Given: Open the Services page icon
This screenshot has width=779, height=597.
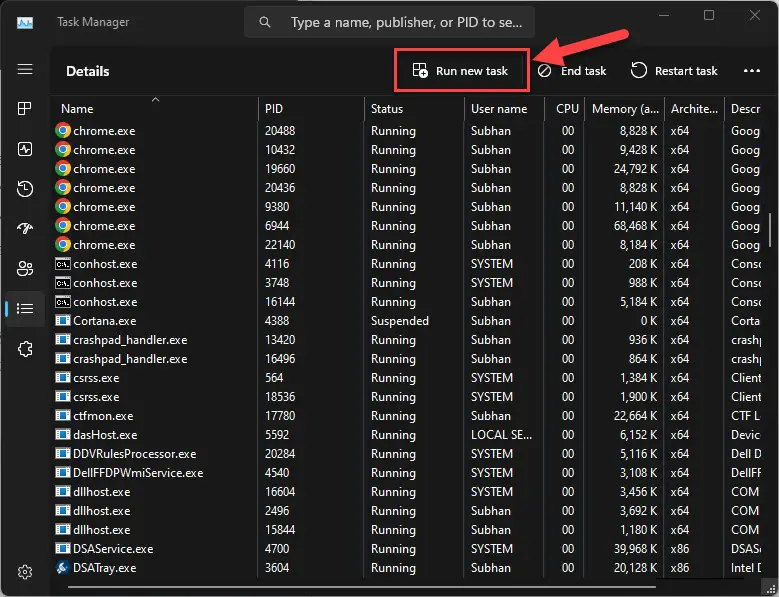Looking at the screenshot, I should pos(25,349).
